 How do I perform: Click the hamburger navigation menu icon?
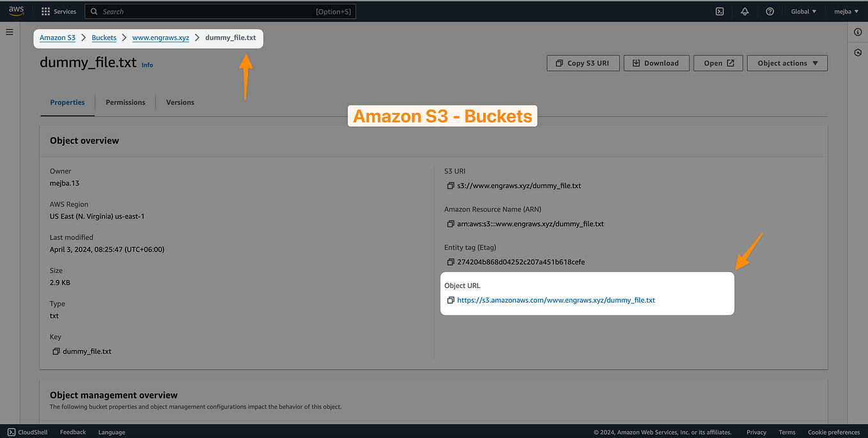click(x=9, y=31)
